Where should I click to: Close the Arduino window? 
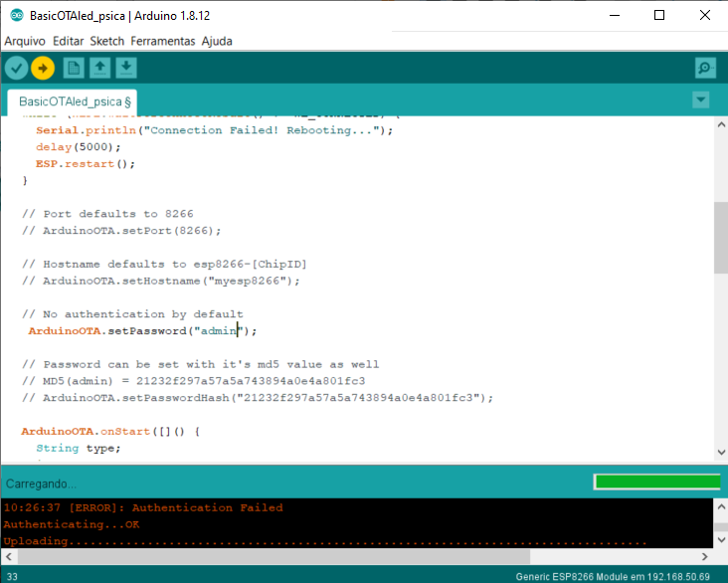[705, 15]
